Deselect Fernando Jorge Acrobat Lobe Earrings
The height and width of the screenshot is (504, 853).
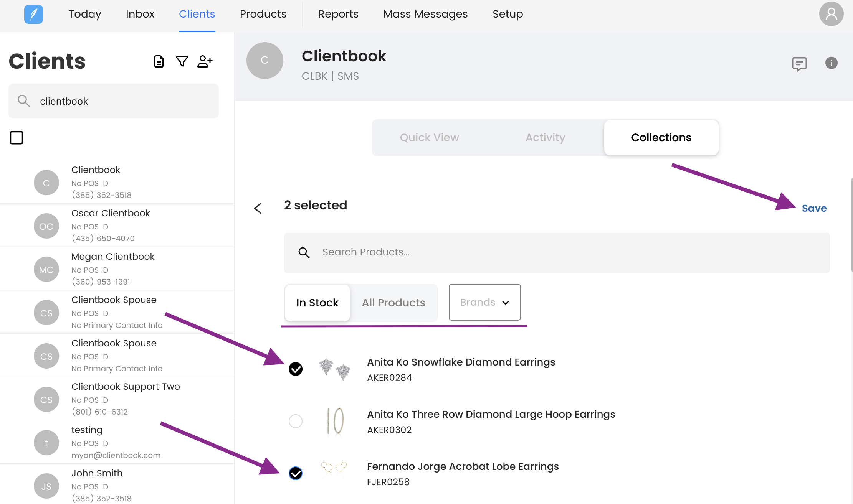click(296, 473)
